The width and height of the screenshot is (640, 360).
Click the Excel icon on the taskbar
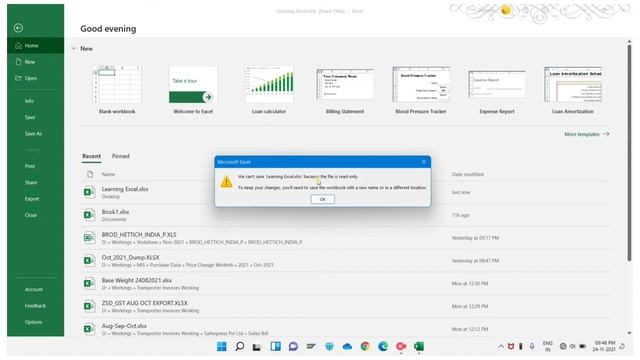(x=419, y=347)
